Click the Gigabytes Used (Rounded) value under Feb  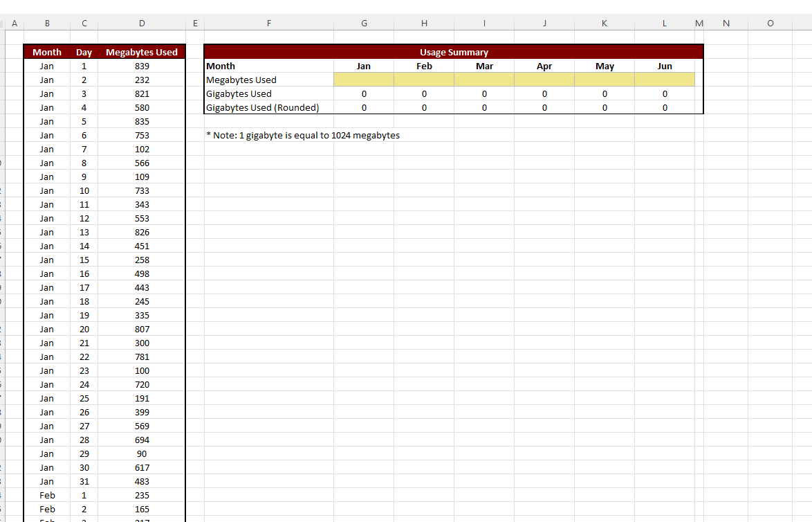(x=424, y=108)
